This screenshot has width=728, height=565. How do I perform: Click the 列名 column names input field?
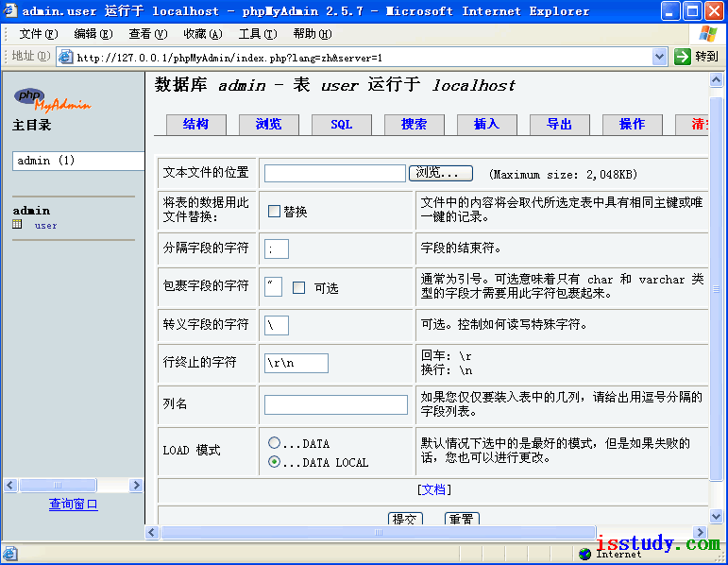tap(336, 404)
